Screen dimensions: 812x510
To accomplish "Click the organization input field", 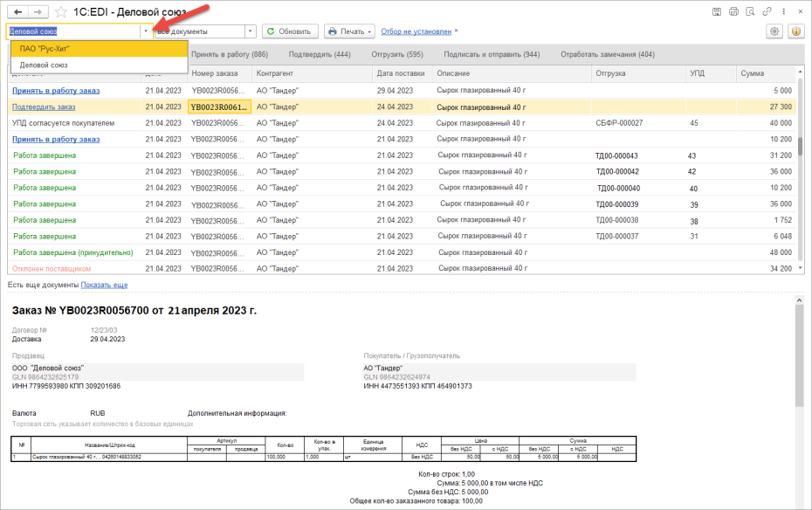I will coord(73,31).
